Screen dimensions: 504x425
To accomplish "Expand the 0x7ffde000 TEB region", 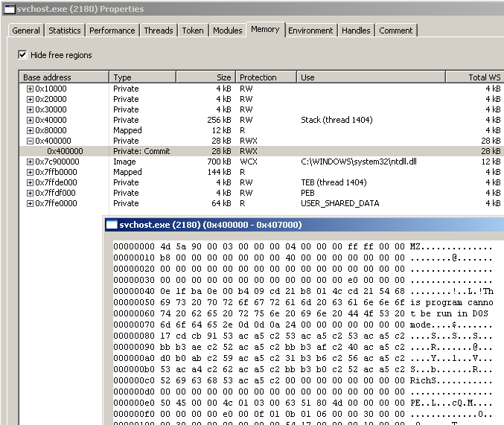I will coord(30,182).
